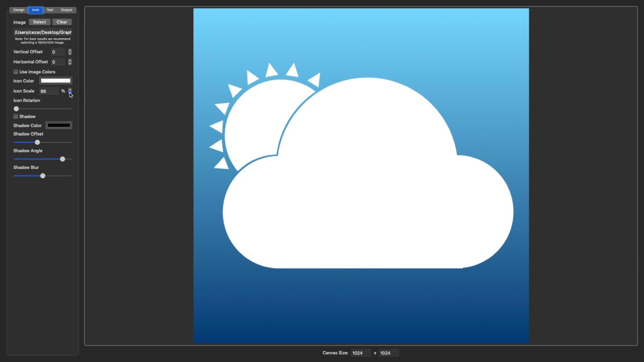
Task: Click the Horizontal Offset stepper arrows
Action: tap(70, 61)
